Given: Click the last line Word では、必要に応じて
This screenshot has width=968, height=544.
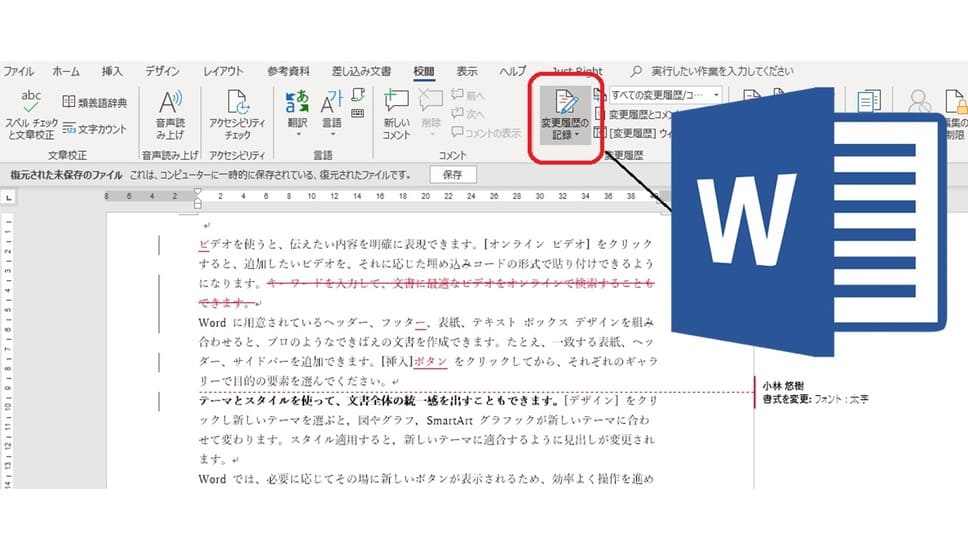Looking at the screenshot, I should (x=426, y=479).
